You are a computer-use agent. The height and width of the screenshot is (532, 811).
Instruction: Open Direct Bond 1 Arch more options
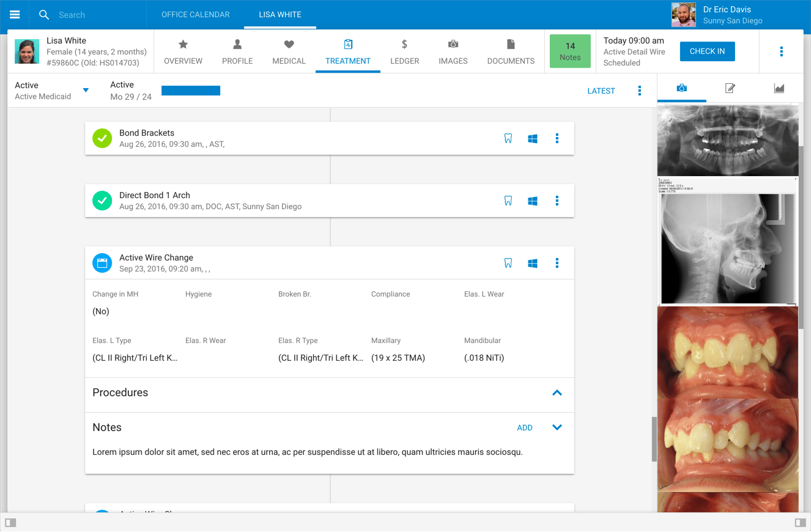pos(557,201)
